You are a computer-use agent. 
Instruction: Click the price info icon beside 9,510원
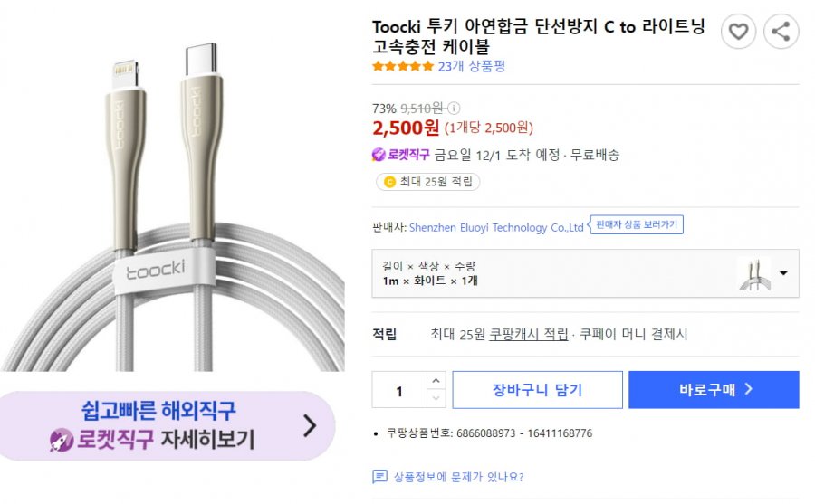pos(454,108)
